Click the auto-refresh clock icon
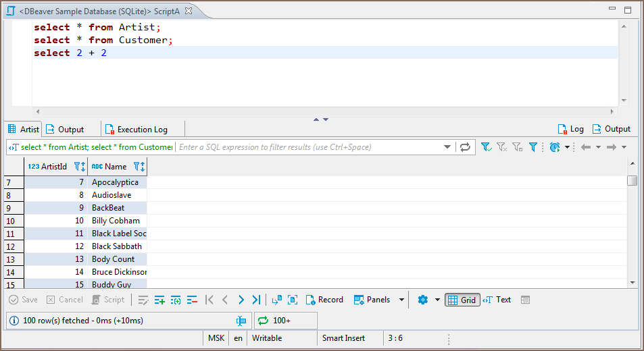Image resolution: width=644 pixels, height=351 pixels. [555, 147]
